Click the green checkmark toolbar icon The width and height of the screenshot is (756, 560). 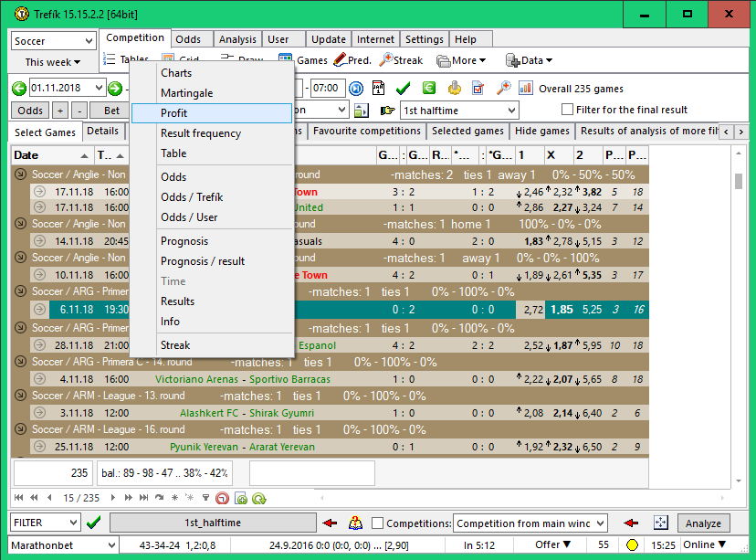(404, 89)
